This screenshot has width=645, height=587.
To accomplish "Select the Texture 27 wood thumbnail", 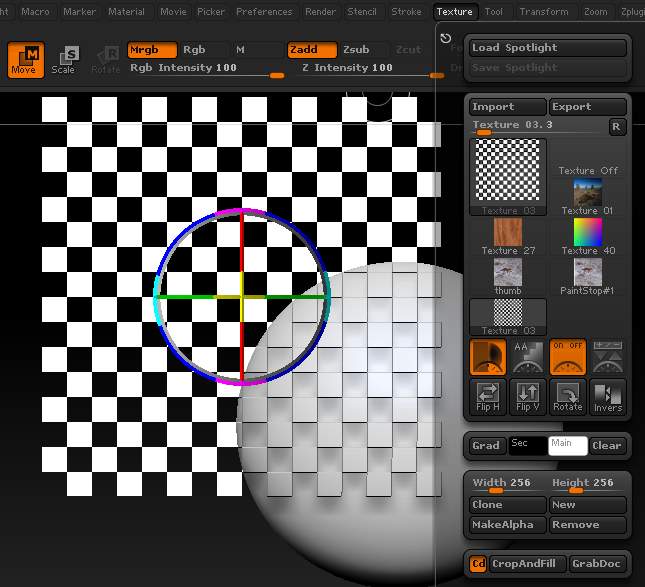I will click(508, 237).
